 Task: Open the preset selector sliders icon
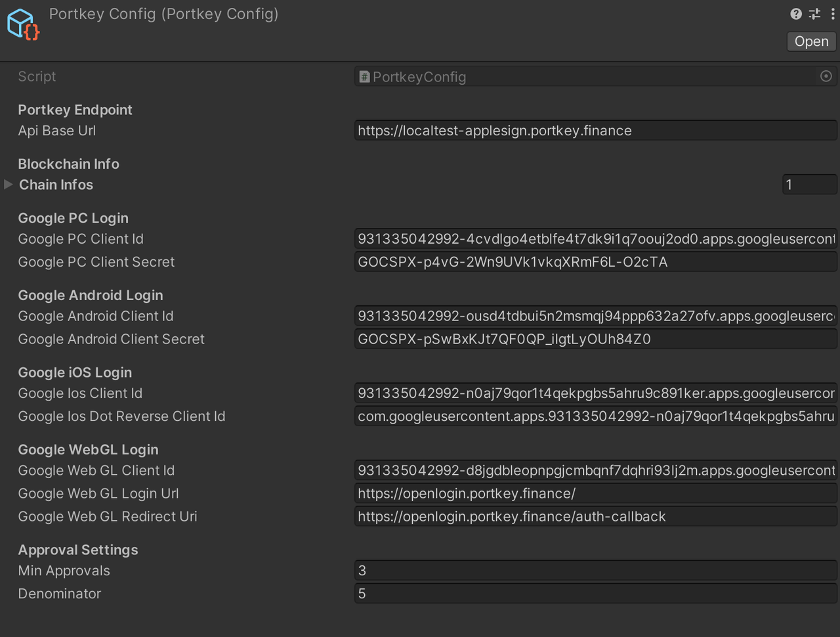[x=814, y=14]
